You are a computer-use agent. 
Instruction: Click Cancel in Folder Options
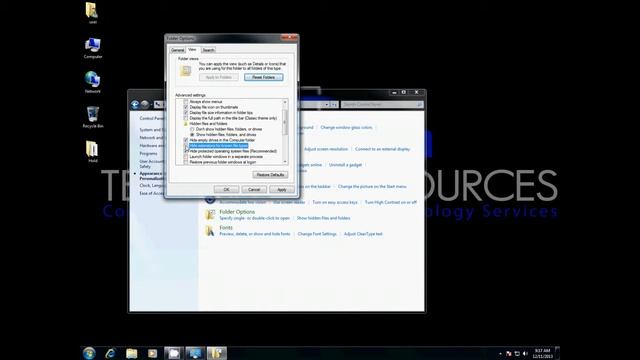[254, 189]
